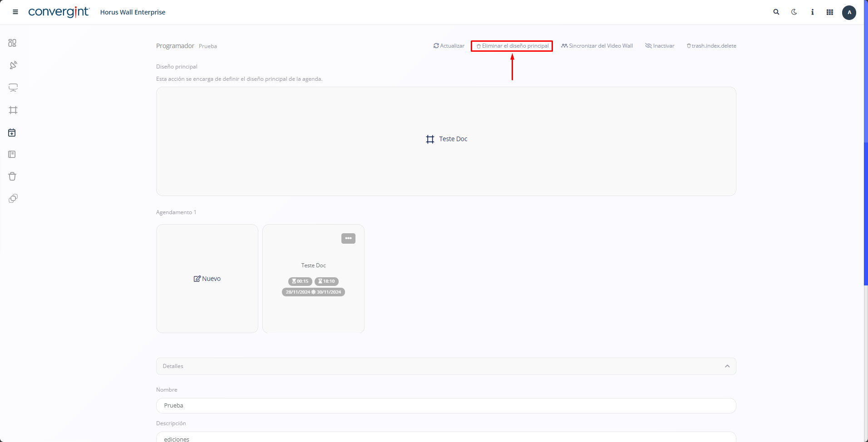
Task: Click the Nombre input field
Action: coord(446,406)
